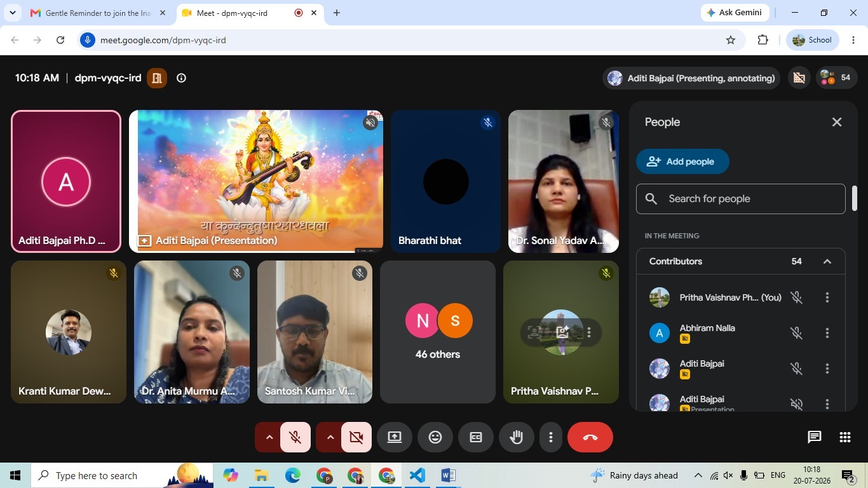Click mic icon beside Pritha Vaishnav (You)
The image size is (868, 488).
tap(796, 297)
